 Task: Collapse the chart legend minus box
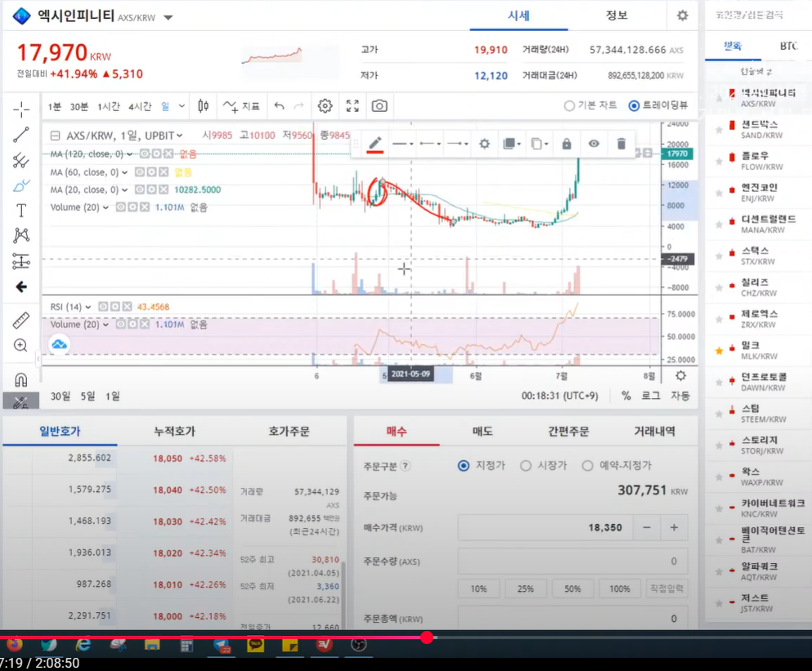tap(55, 136)
